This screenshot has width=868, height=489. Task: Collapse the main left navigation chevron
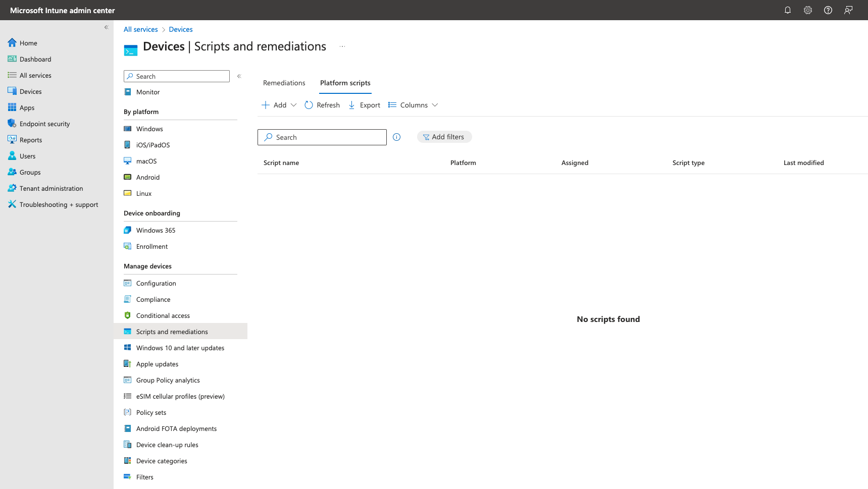coord(106,27)
